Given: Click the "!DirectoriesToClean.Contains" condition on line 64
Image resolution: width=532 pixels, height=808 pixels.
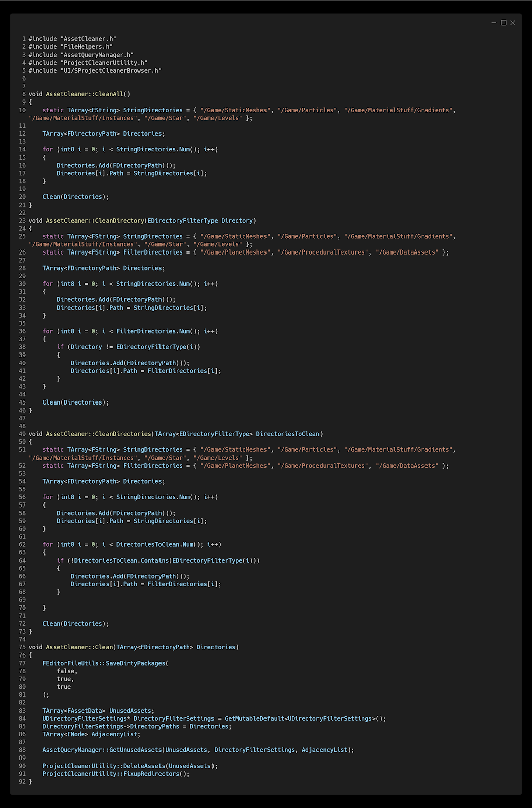Looking at the screenshot, I should click(x=120, y=561).
